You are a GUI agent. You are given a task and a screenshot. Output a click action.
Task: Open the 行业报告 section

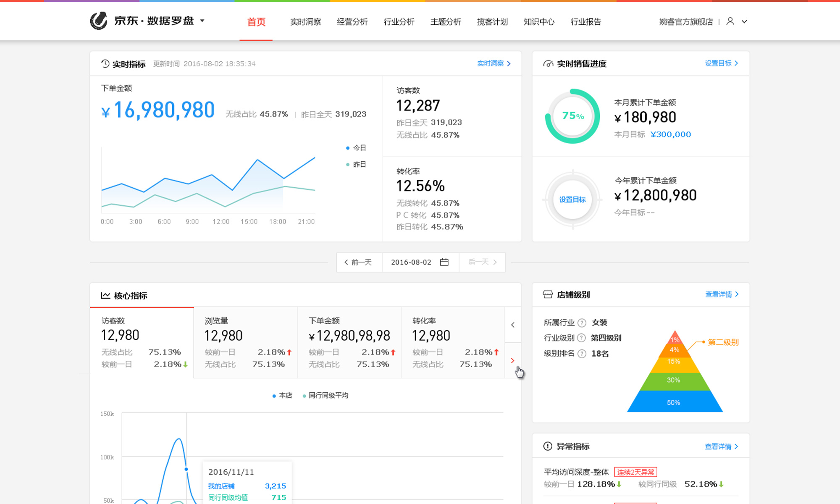point(585,22)
